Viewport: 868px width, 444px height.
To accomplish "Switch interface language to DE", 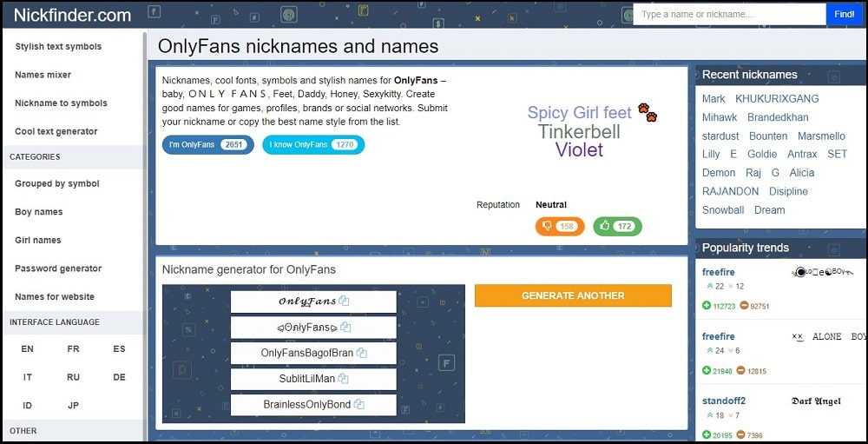I will [119, 377].
